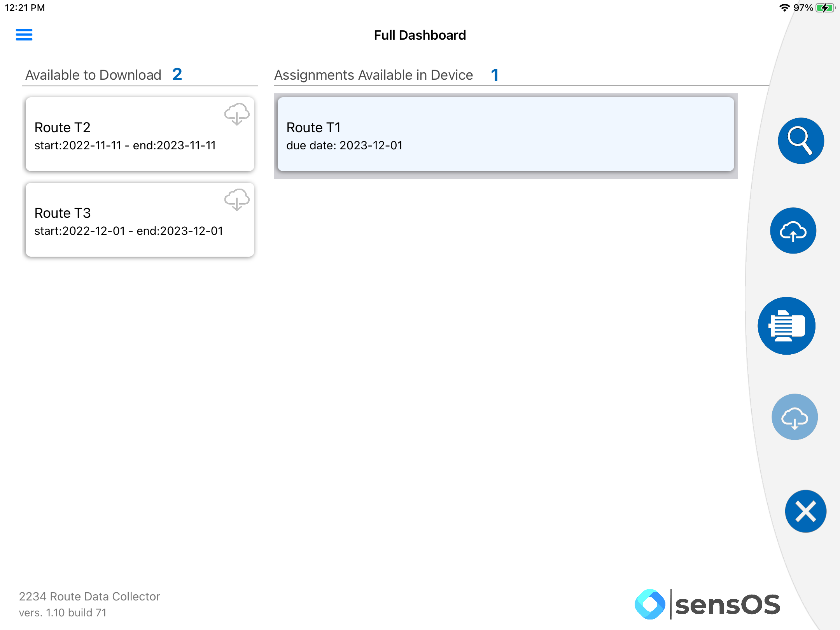Viewport: 840px width, 630px height.
Task: Close the side action menu
Action: coord(805,511)
